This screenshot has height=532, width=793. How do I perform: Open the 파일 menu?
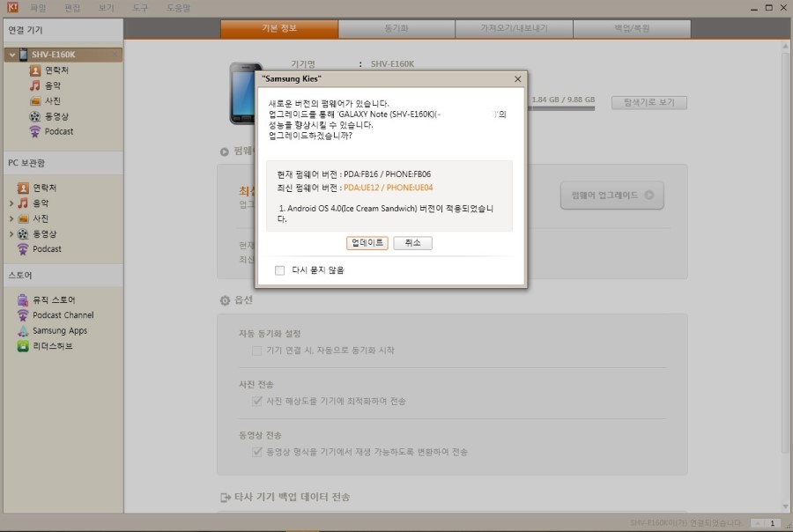[x=38, y=8]
